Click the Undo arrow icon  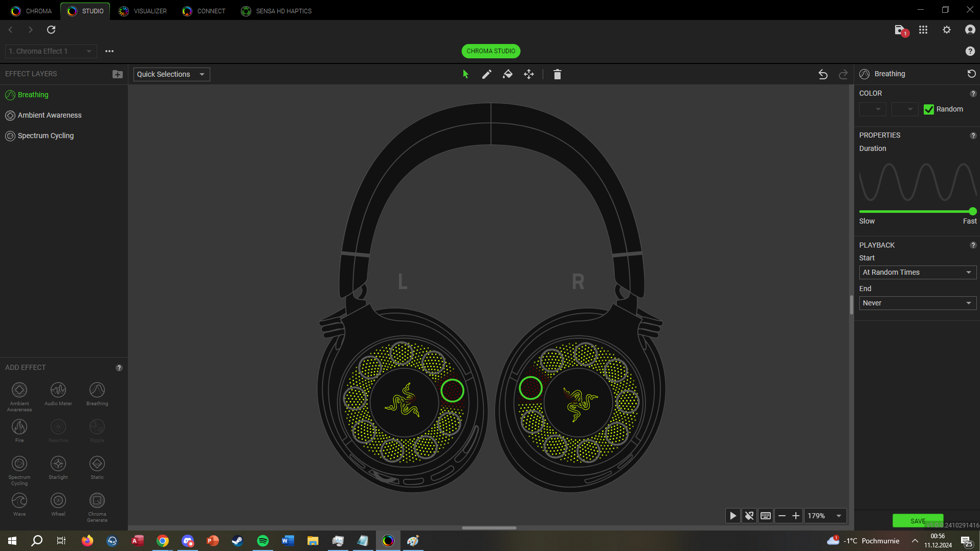point(822,75)
